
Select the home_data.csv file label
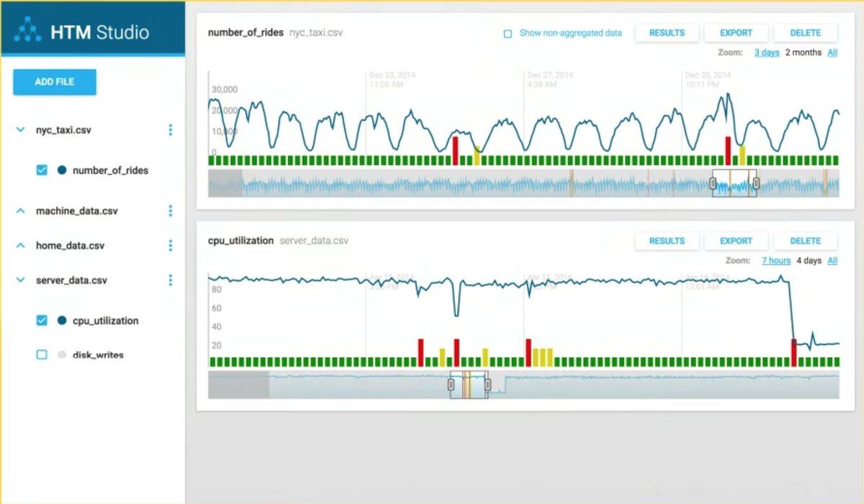(70, 246)
